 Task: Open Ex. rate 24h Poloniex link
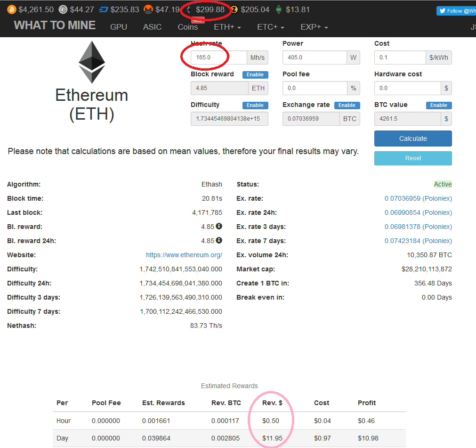pyautogui.click(x=418, y=212)
